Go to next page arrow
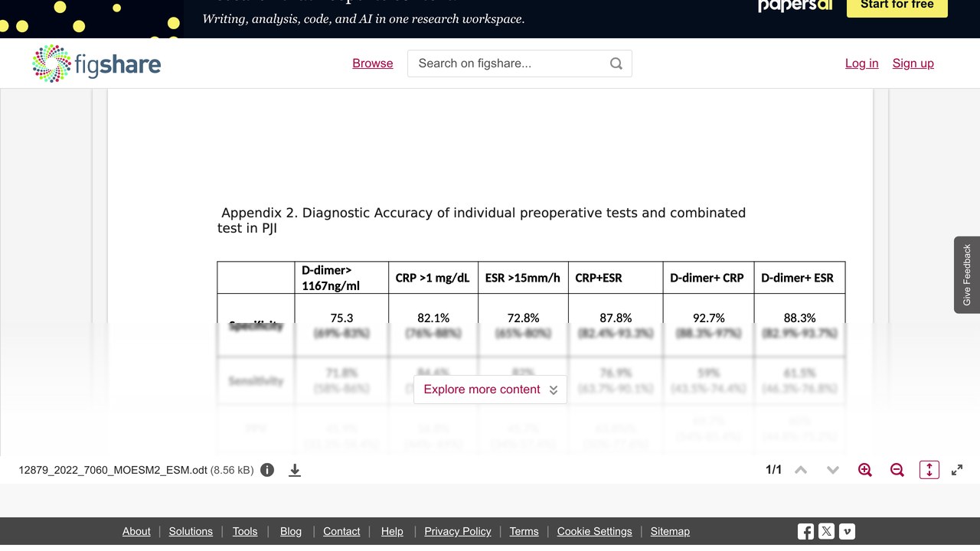This screenshot has width=980, height=551. click(833, 470)
